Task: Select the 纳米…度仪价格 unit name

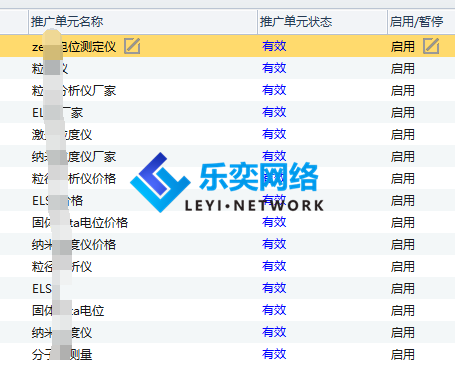Action: click(74, 244)
